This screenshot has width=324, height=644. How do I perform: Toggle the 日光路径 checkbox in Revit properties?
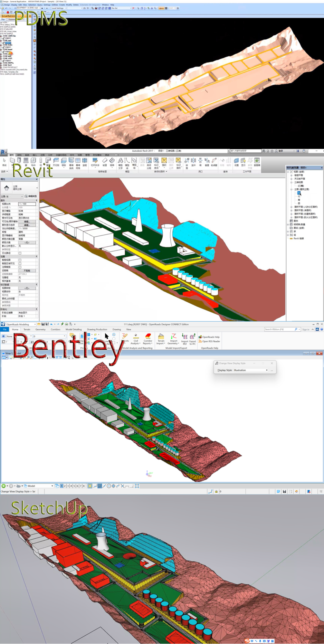(20, 253)
